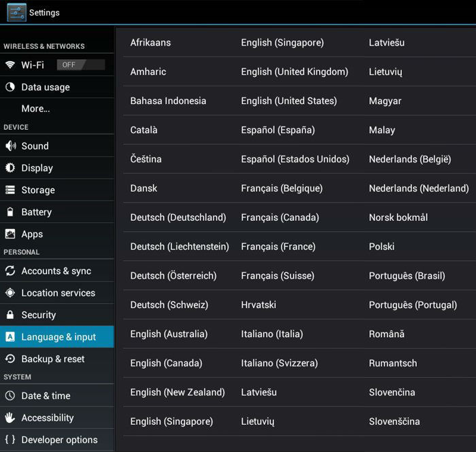Viewport: 476px width, 452px height.
Task: Select the Language & input menu item
Action: [58, 337]
